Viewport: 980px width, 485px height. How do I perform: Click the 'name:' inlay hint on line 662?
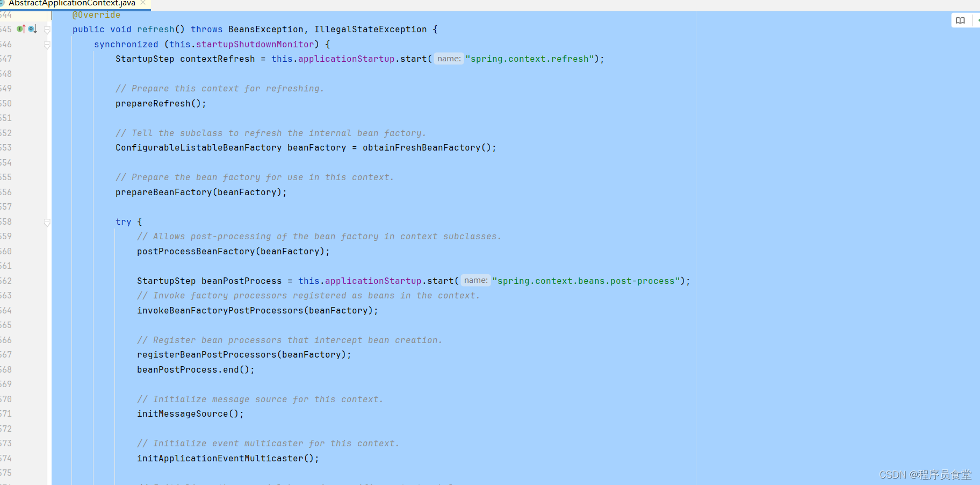(x=475, y=280)
